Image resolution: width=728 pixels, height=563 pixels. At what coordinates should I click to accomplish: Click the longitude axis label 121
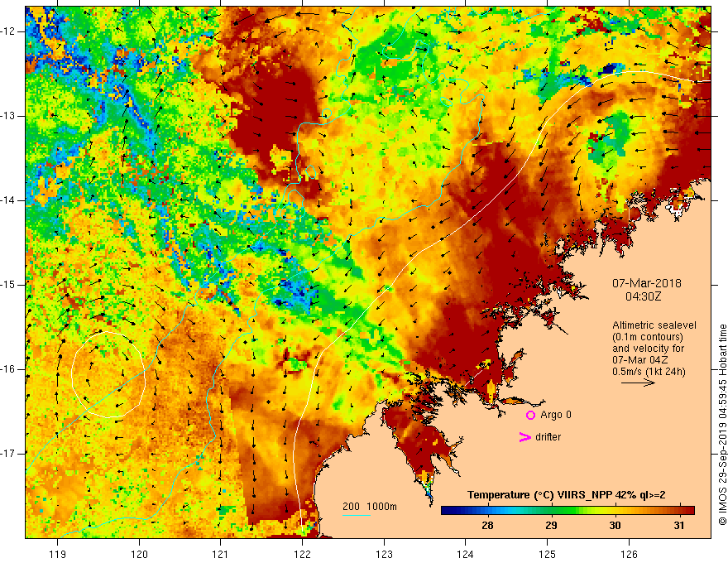(x=221, y=554)
